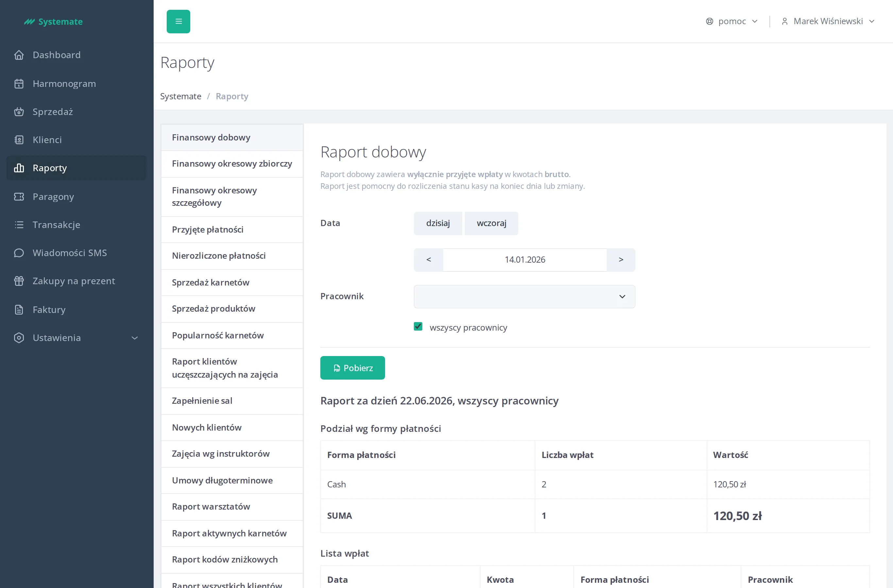Click the Paragony ticket icon

19,197
